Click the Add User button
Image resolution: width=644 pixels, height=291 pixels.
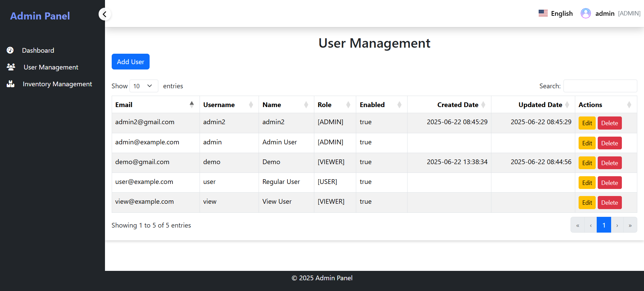(130, 62)
